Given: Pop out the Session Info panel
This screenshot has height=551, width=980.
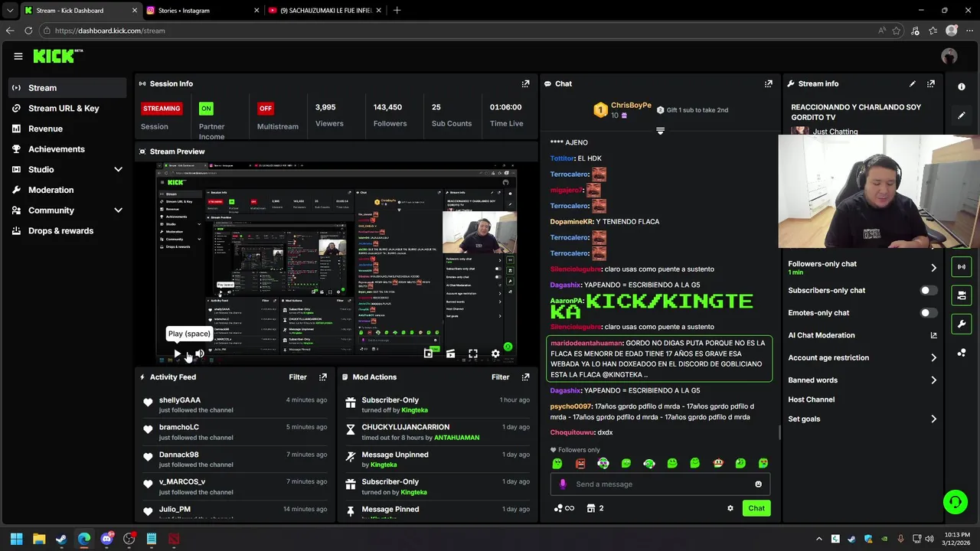Looking at the screenshot, I should (x=525, y=83).
